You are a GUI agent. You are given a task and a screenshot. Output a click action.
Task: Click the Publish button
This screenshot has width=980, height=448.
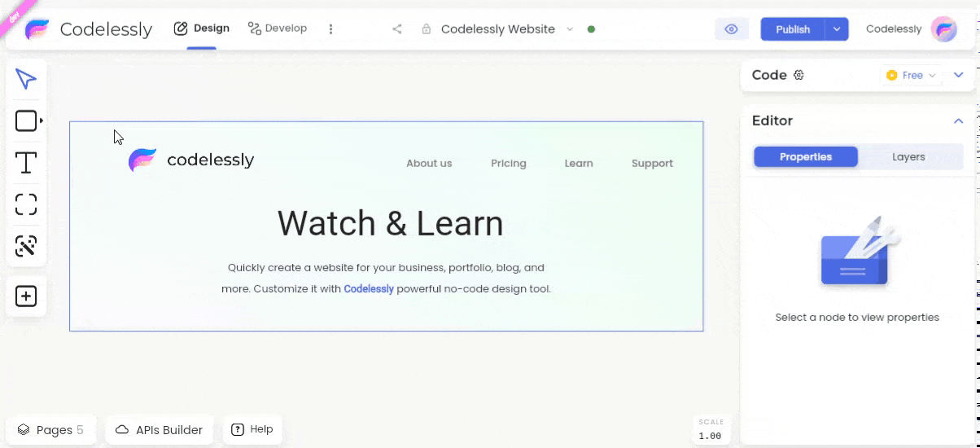tap(793, 29)
